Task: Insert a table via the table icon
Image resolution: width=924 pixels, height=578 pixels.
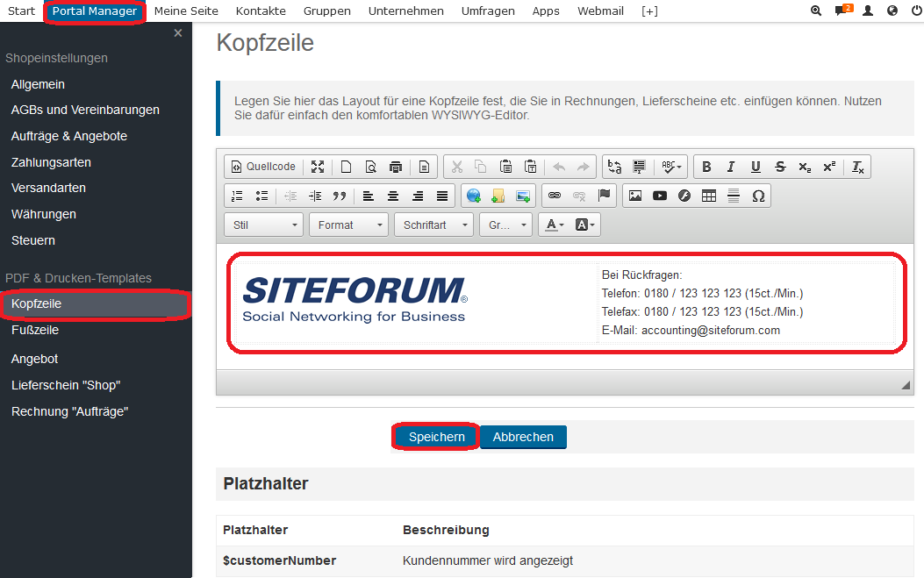Action: coord(709,196)
